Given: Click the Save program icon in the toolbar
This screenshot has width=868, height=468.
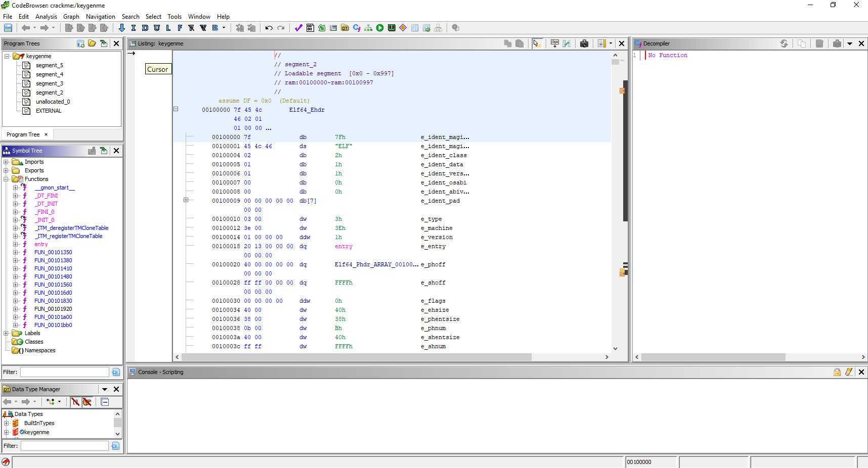Looking at the screenshot, I should pyautogui.click(x=8, y=28).
